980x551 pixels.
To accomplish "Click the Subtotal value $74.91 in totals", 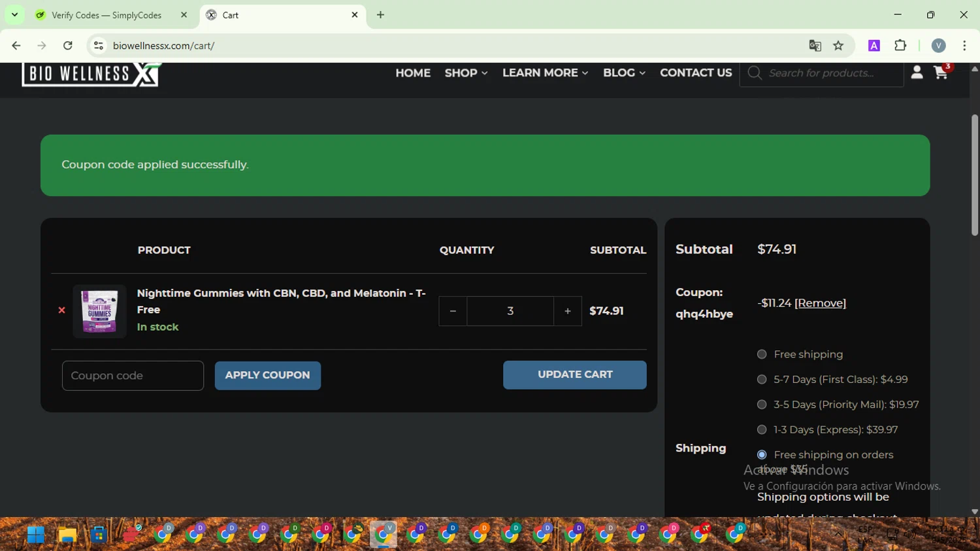I will coord(777,249).
